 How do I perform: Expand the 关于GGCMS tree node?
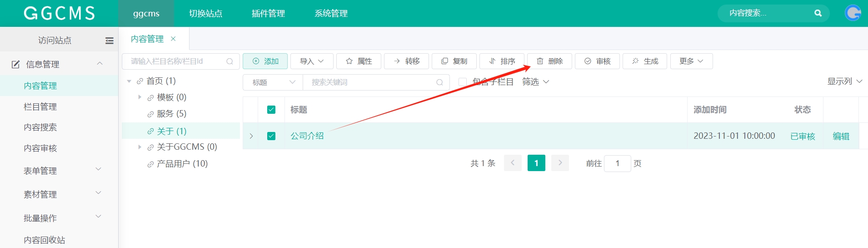click(x=140, y=147)
